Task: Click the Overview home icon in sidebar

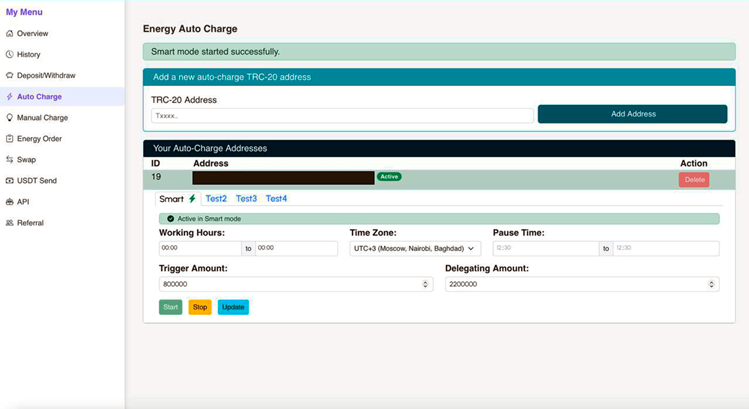Action: pos(10,33)
